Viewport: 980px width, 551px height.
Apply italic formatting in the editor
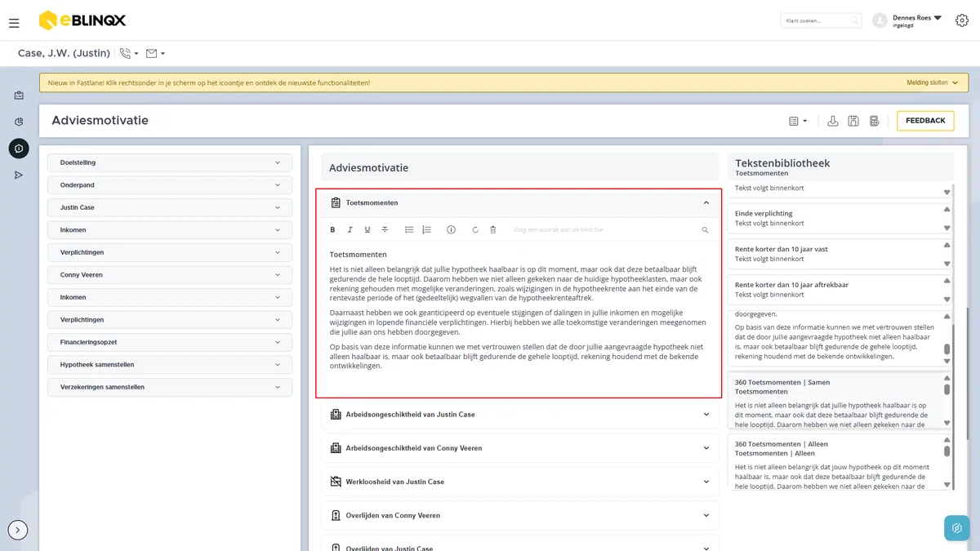[x=350, y=230]
